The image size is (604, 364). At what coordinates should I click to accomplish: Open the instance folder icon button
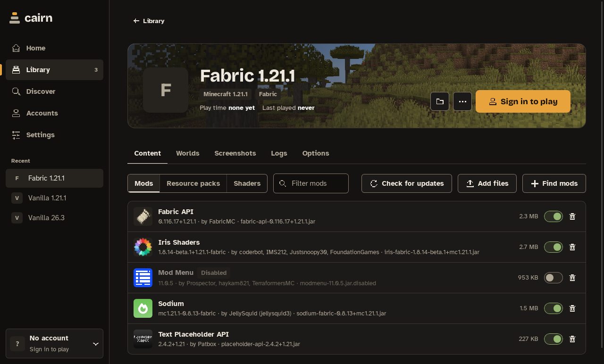[440, 101]
